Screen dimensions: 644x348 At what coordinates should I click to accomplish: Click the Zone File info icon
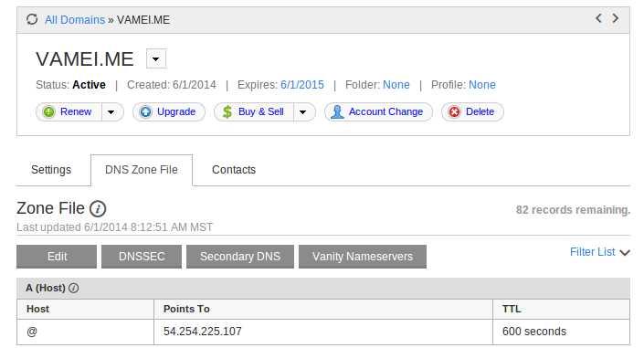click(98, 209)
